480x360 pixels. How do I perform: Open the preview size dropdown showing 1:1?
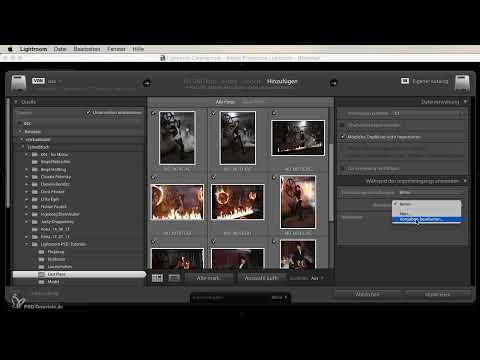428,113
